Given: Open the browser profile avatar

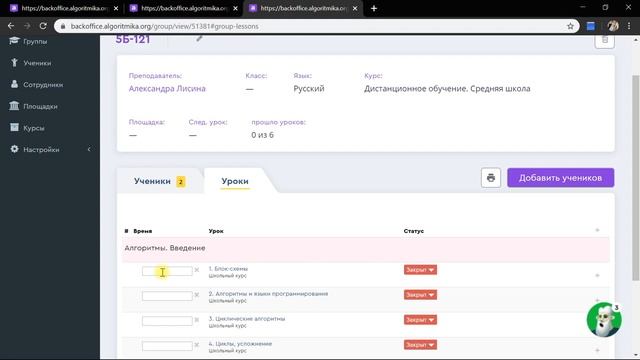Looking at the screenshot, I should 613,26.
